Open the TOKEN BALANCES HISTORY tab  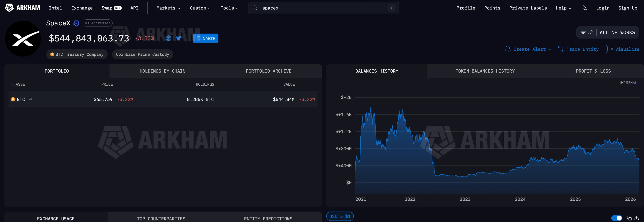pyautogui.click(x=485, y=71)
